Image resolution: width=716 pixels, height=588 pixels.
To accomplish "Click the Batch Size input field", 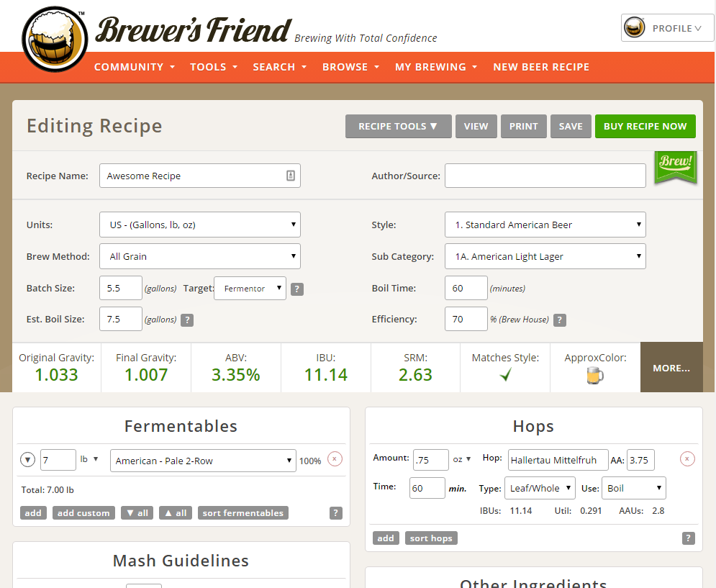I will point(121,288).
